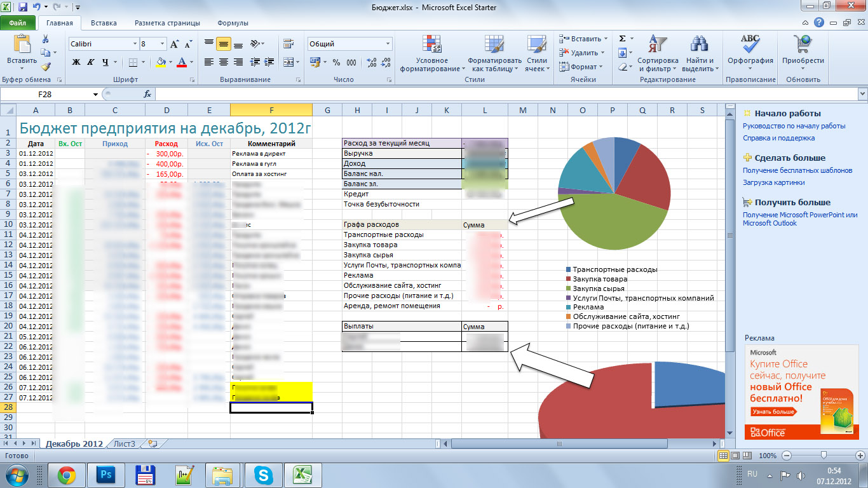Undo the last action in Quick Access
The height and width of the screenshot is (488, 868).
(37, 8)
